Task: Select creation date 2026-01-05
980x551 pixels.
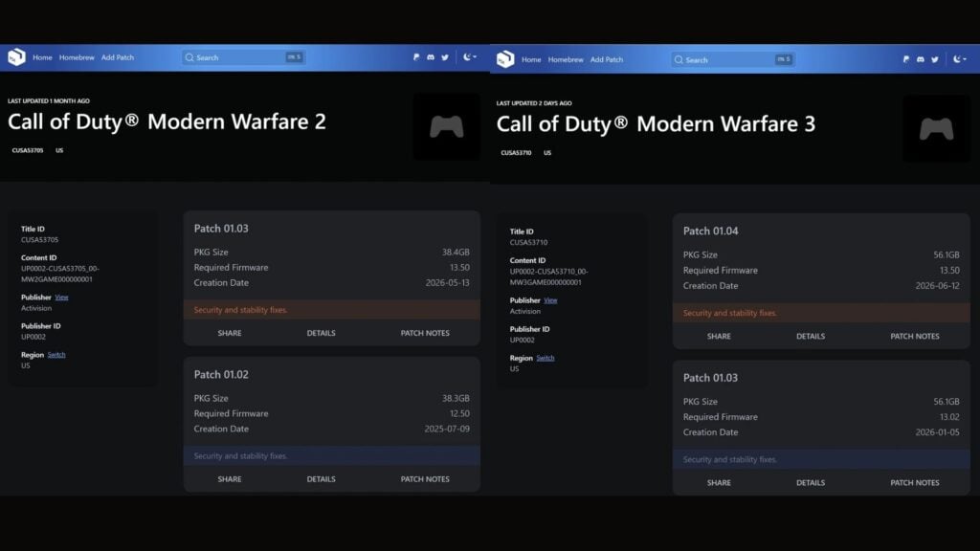Action: point(938,432)
